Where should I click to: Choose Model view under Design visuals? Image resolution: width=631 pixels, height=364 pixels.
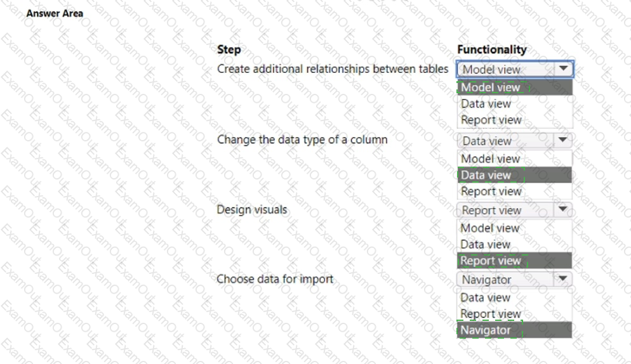point(514,228)
